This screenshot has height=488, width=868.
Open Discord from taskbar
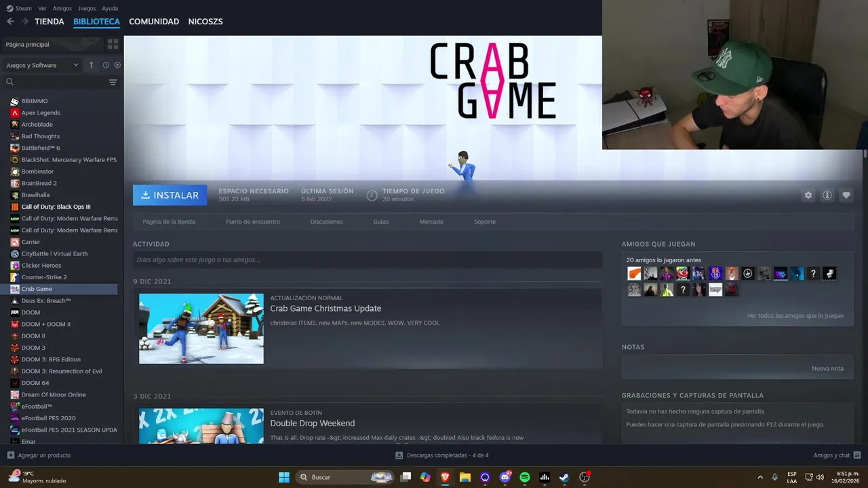click(x=505, y=477)
